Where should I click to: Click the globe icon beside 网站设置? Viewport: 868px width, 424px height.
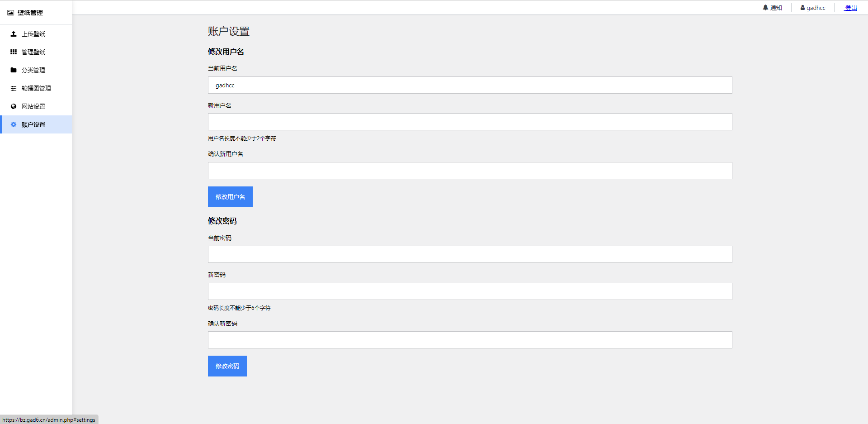(14, 106)
